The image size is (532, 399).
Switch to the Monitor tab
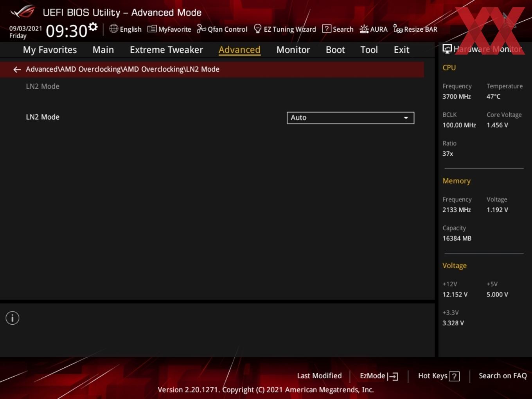[x=293, y=50]
